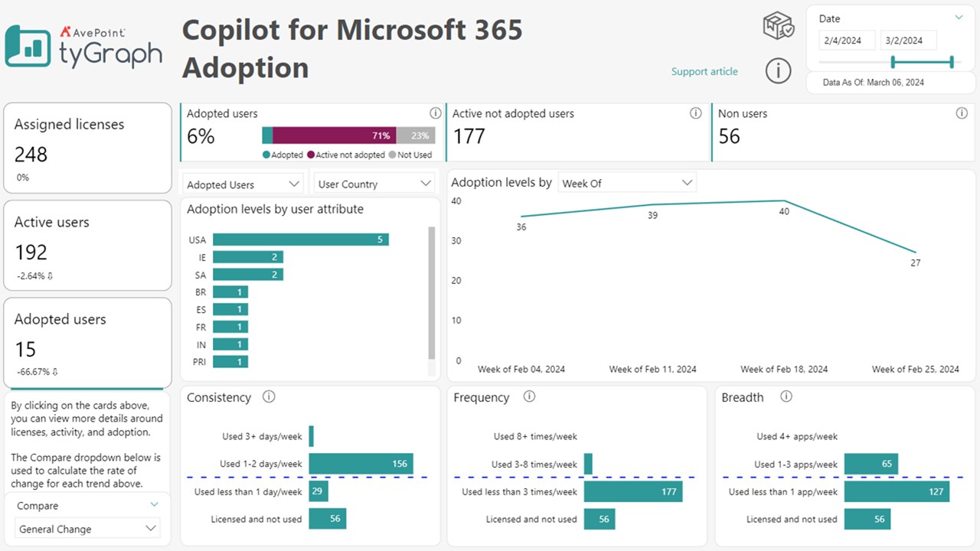Image resolution: width=980 pixels, height=551 pixels.
Task: Click the Adopted users 6% value
Action: tap(201, 136)
